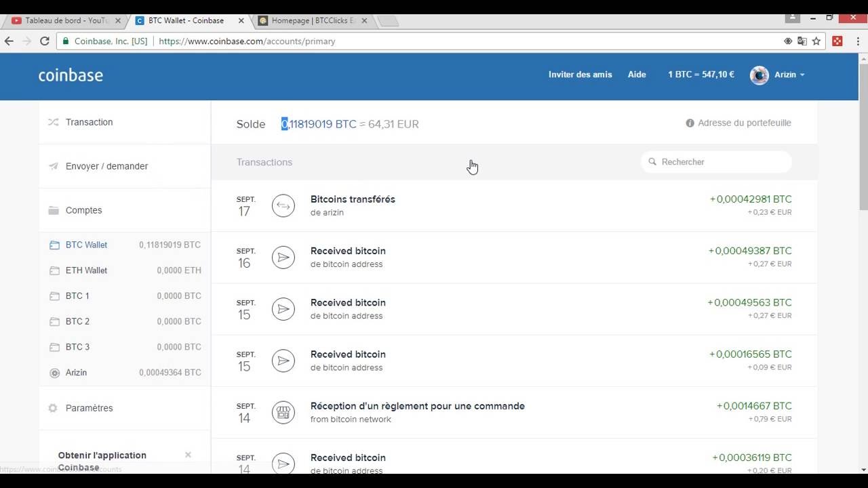Open the Réception d'un règlement pour une commande row

click(514, 412)
